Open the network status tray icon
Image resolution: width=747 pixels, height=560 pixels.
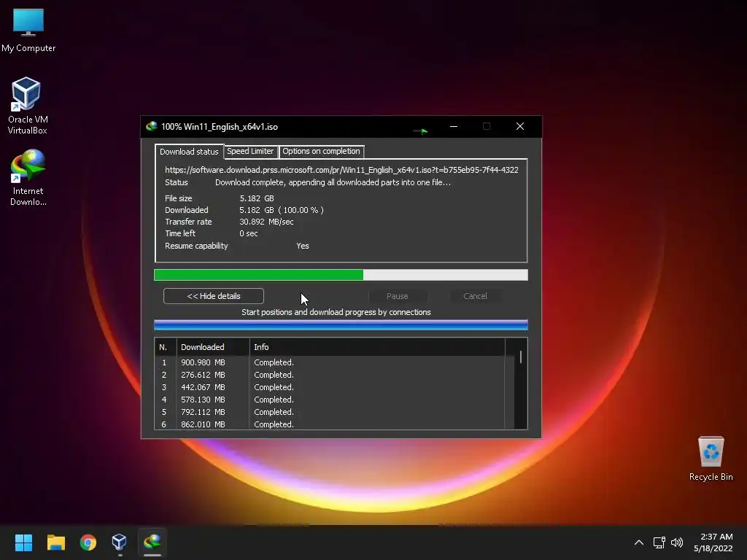tap(659, 542)
